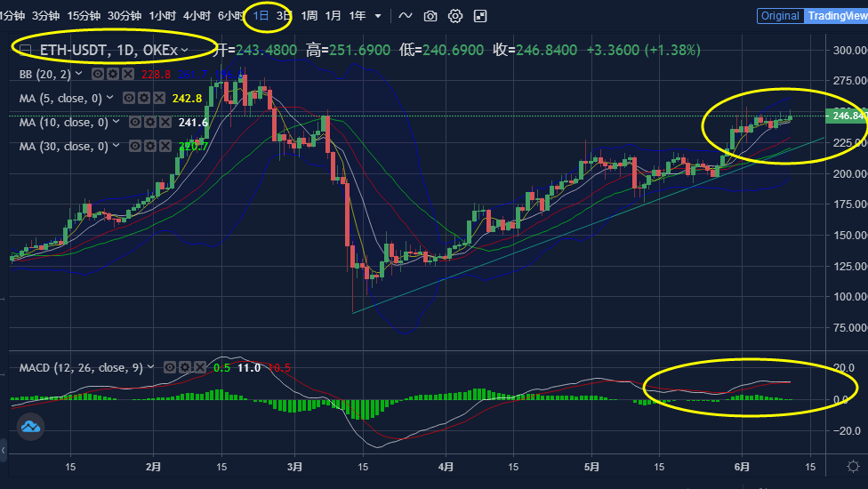
Task: Hide the MACD indicator pane
Action: (169, 367)
